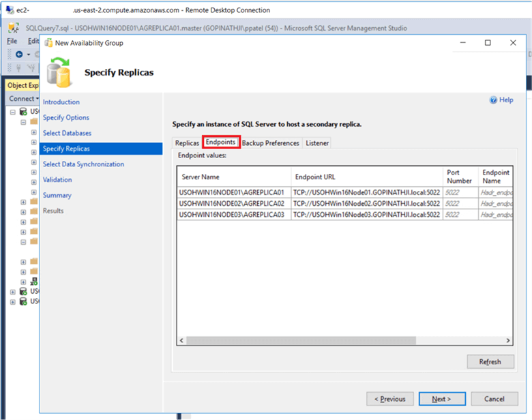Click the Endpoint URL cell for Node03
This screenshot has height=420, width=532.
click(x=367, y=215)
